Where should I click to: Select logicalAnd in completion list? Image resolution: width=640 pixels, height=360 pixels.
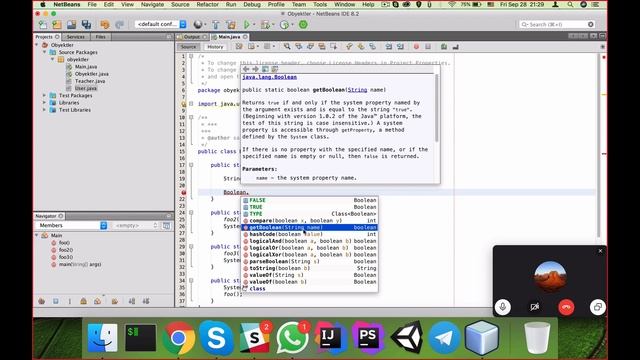click(310, 241)
